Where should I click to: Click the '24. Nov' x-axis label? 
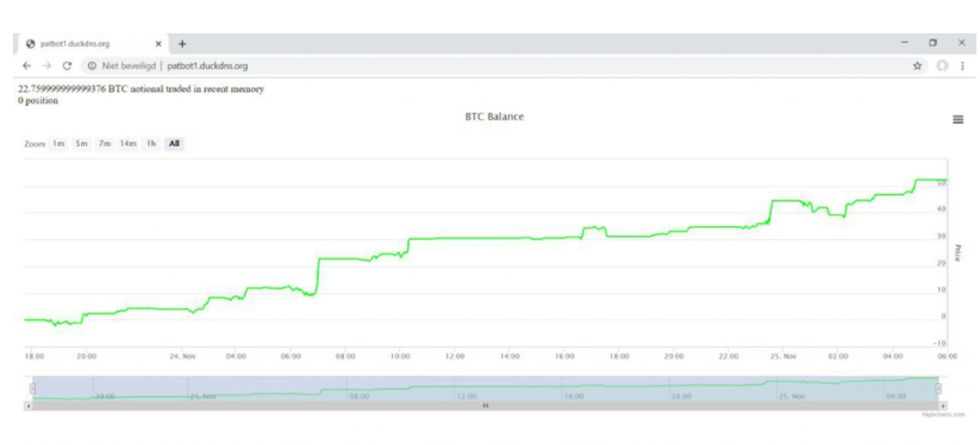[183, 357]
